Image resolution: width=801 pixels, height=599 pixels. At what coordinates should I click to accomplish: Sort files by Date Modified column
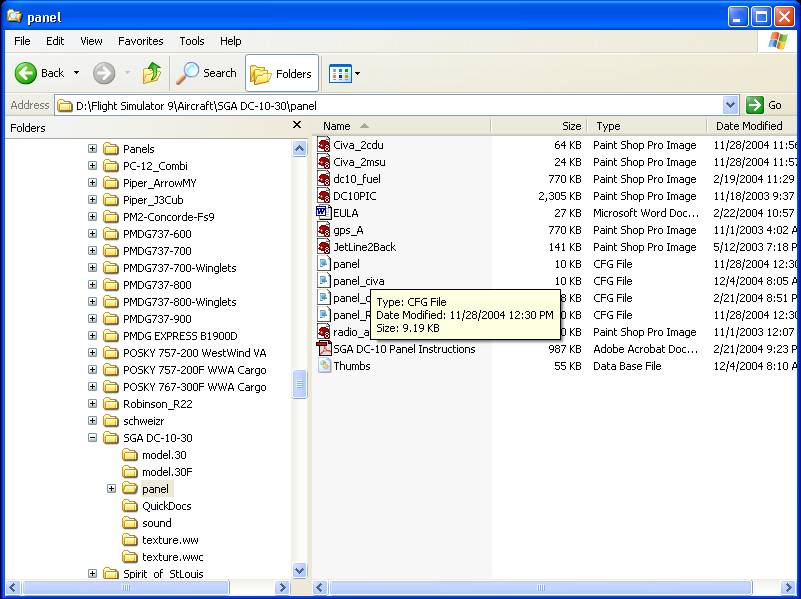tap(748, 126)
